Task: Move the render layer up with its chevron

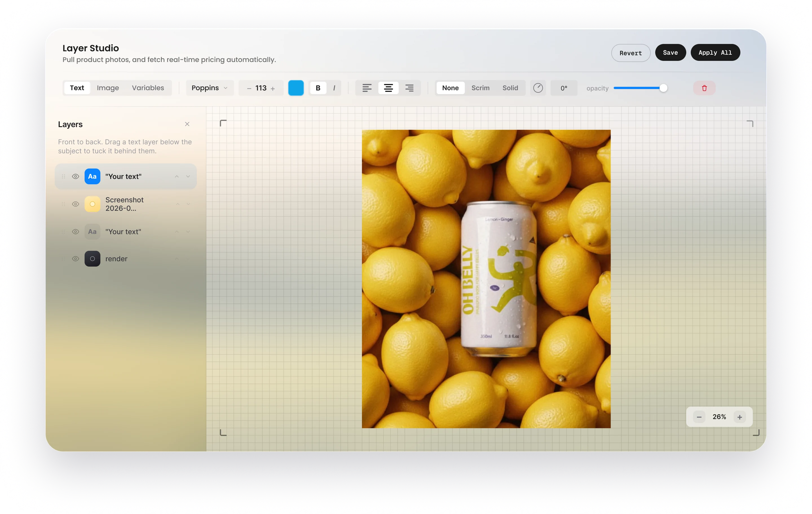Action: (x=177, y=258)
